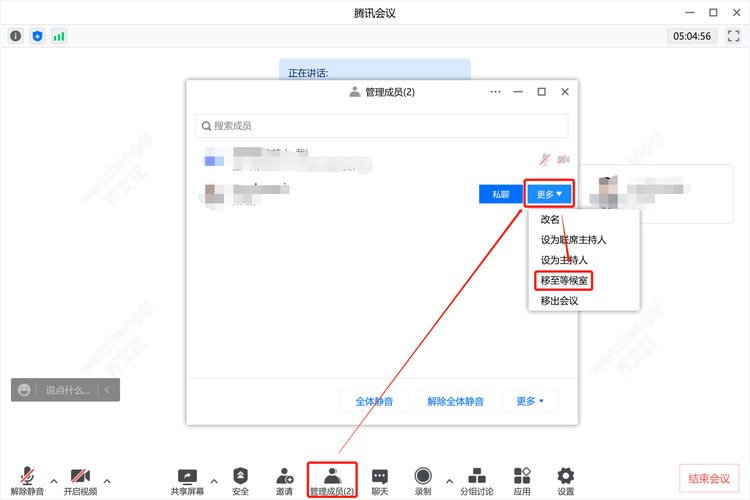Open the 安全 security menu

pyautogui.click(x=240, y=480)
